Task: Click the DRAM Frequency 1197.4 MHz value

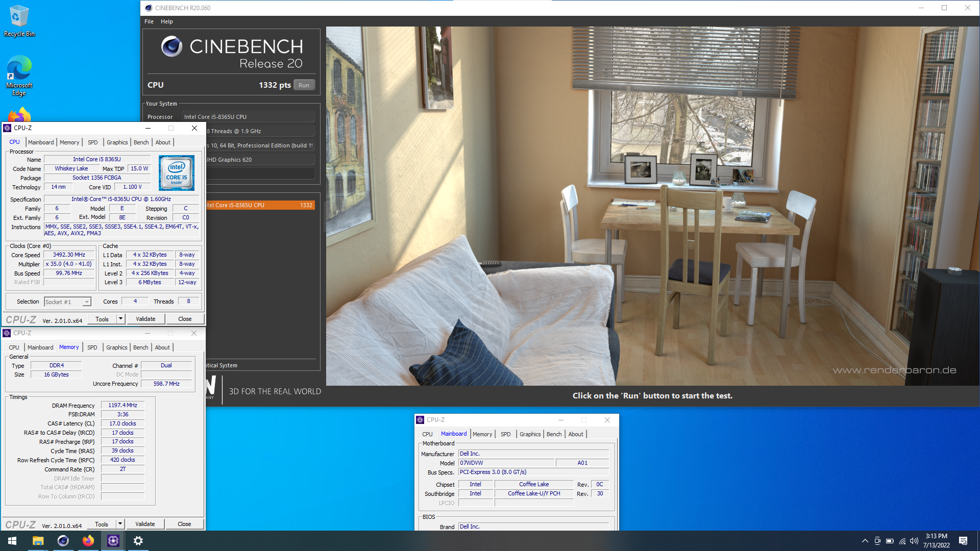Action: tap(122, 406)
